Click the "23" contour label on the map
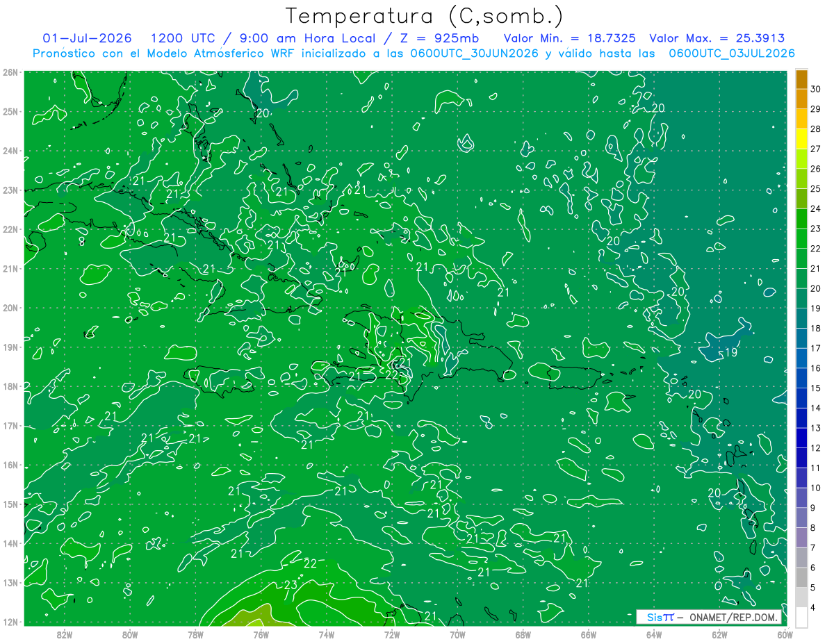 291,586
